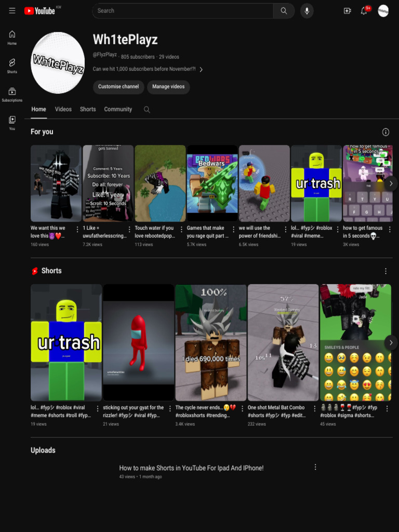Open the notifications bell
This screenshot has height=532, width=399.
364,11
